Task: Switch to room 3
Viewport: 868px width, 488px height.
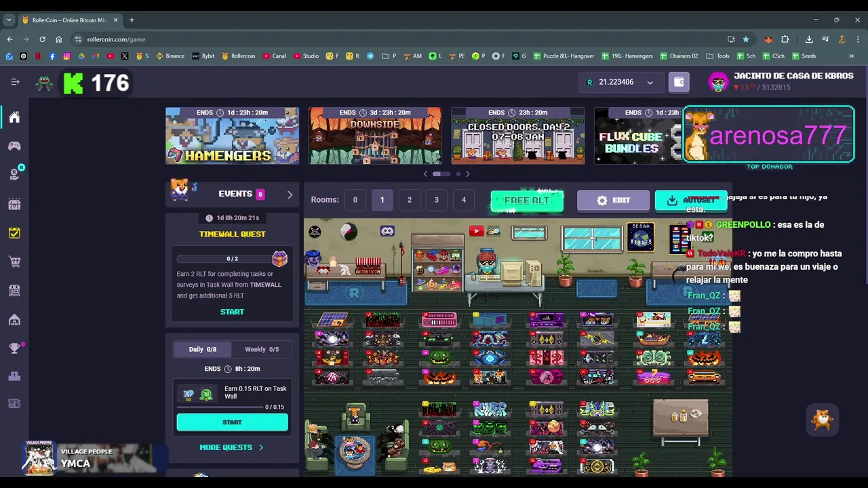Action: 436,200
